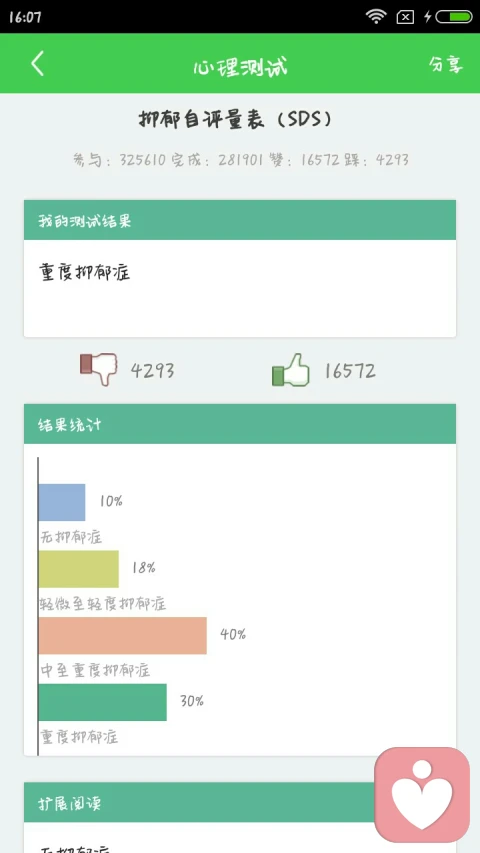Viewport: 480px width, 853px height.
Task: Click the orange 40% bar
Action: pyautogui.click(x=122, y=635)
